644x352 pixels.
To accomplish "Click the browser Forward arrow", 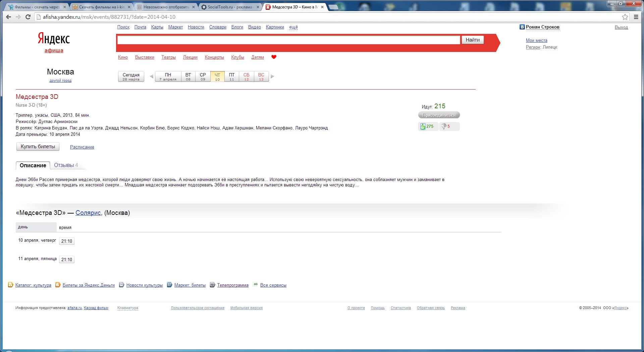I will point(18,17).
